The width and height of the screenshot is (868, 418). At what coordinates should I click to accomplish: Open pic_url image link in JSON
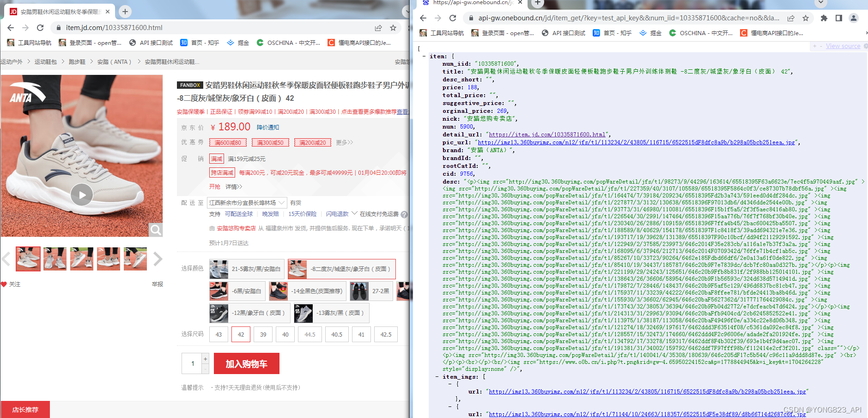click(x=637, y=142)
